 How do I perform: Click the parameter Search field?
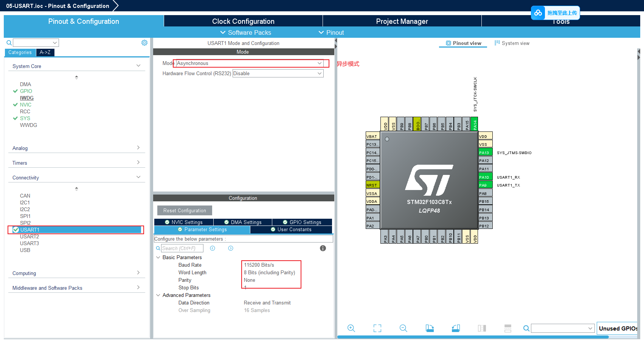pyautogui.click(x=182, y=248)
